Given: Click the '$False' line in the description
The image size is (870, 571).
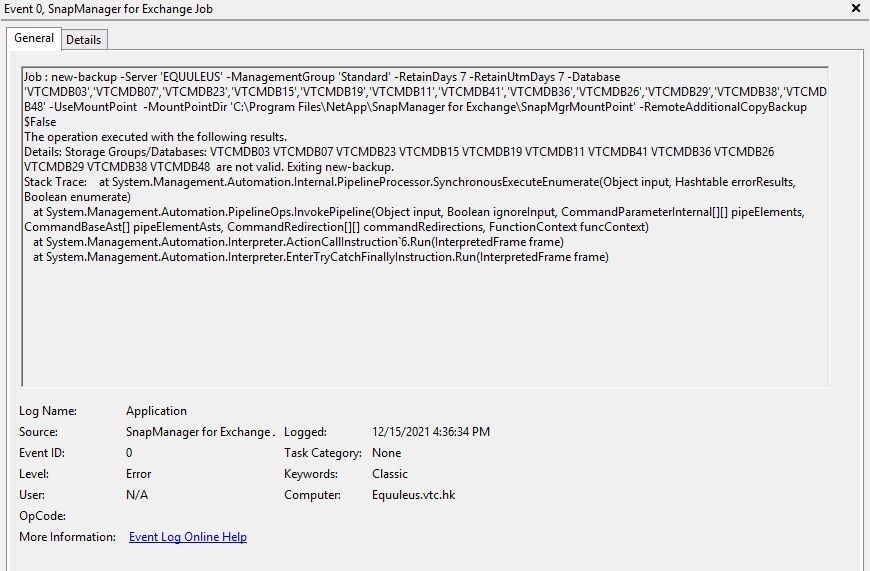Looking at the screenshot, I should click(x=40, y=122).
